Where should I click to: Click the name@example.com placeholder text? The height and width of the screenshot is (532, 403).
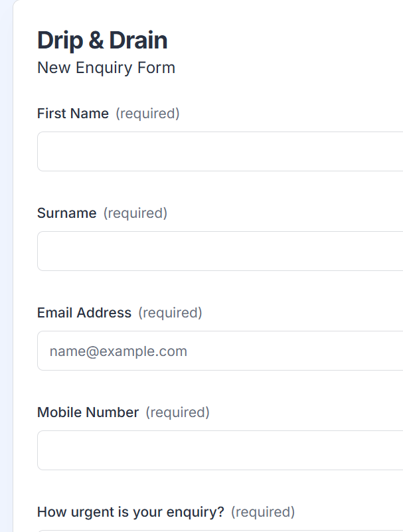pyautogui.click(x=118, y=351)
